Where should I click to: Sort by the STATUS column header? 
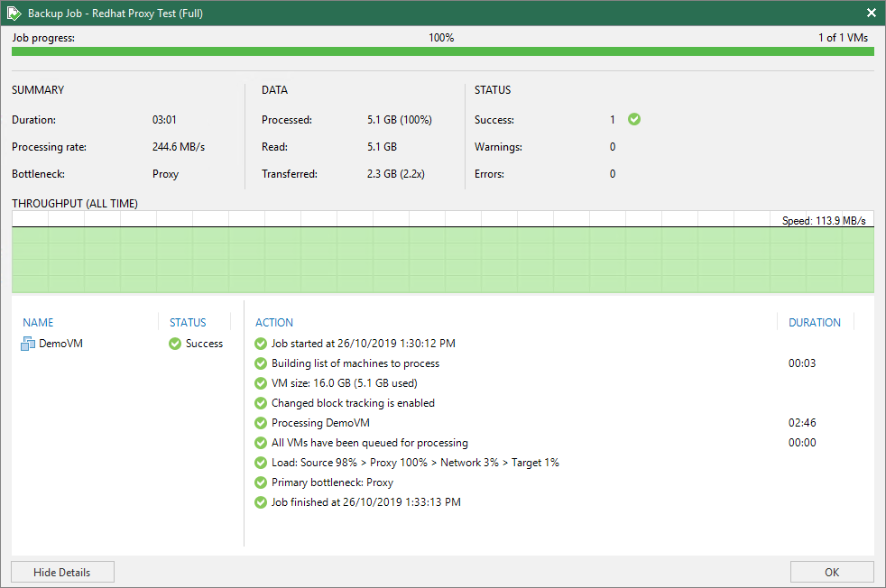pos(188,322)
